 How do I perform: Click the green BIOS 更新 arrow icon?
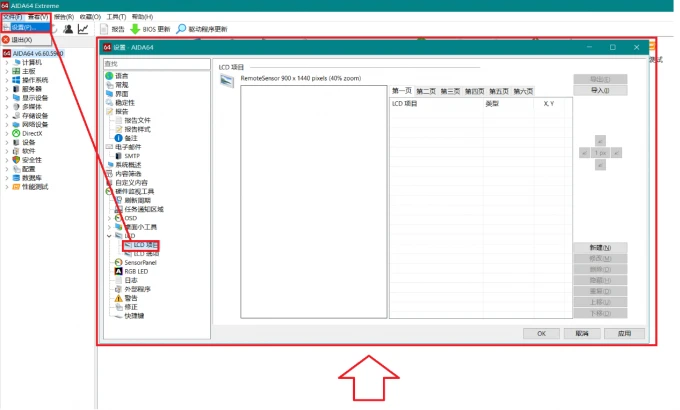pyautogui.click(x=135, y=29)
